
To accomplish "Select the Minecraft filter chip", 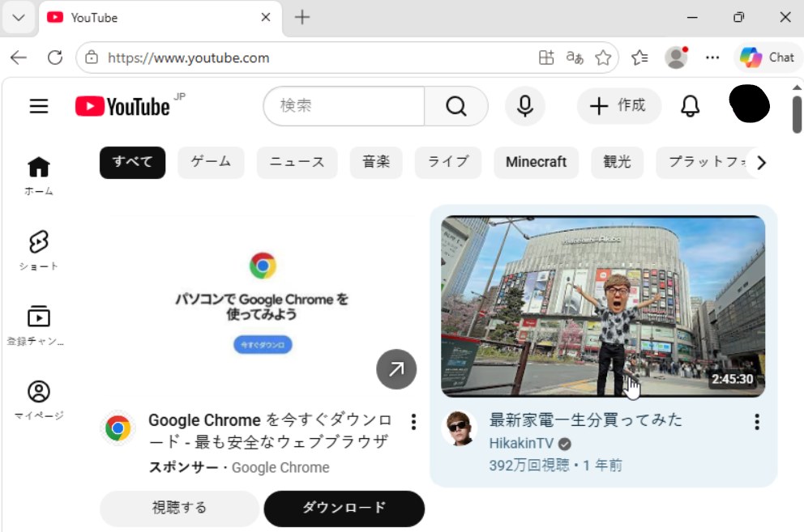I will click(x=536, y=163).
